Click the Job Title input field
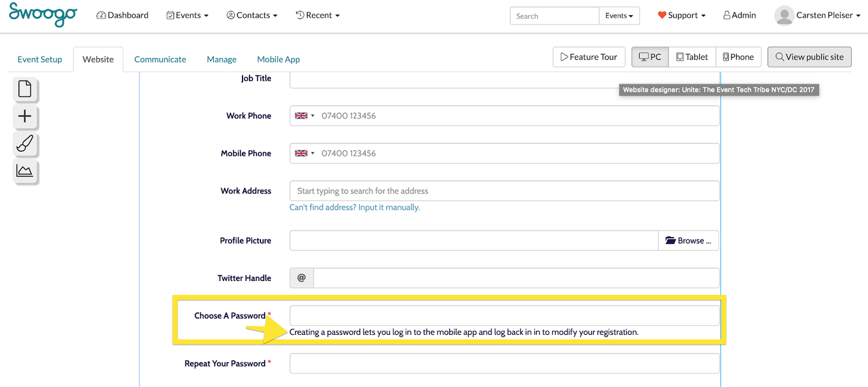The image size is (868, 387). [505, 79]
